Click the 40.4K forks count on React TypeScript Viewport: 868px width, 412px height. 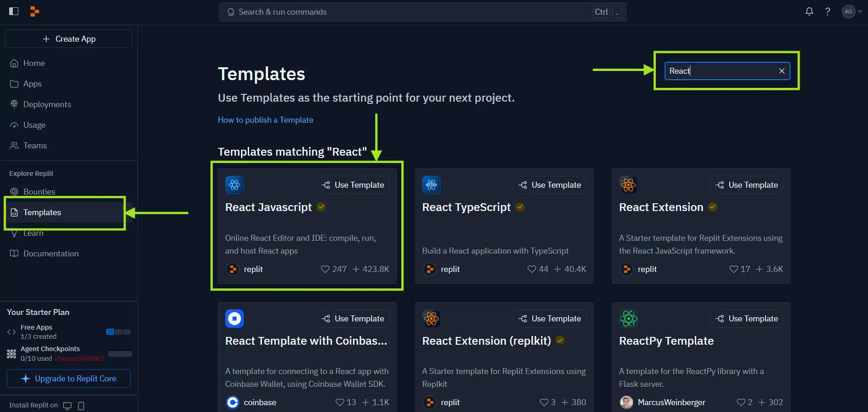[570, 269]
